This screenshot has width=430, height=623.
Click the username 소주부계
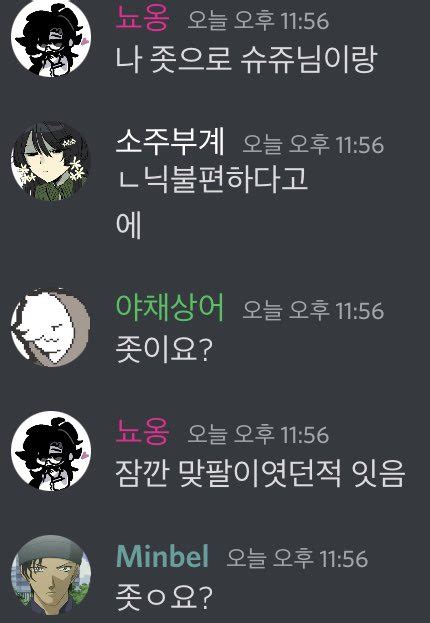tap(170, 142)
